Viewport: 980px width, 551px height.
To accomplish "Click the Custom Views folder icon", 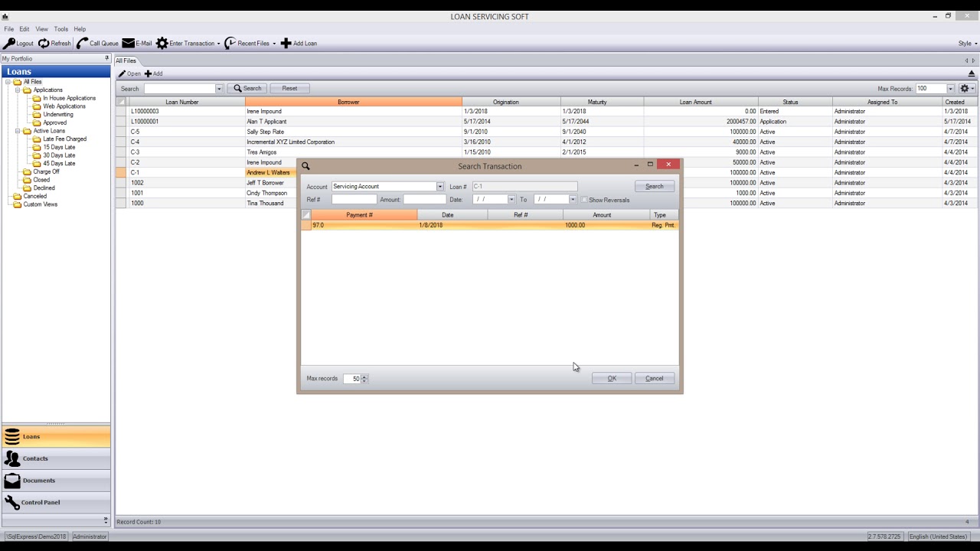I will 18,204.
